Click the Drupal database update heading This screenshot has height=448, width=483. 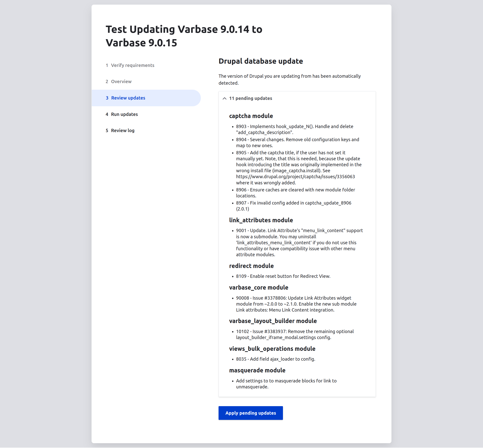point(261,61)
